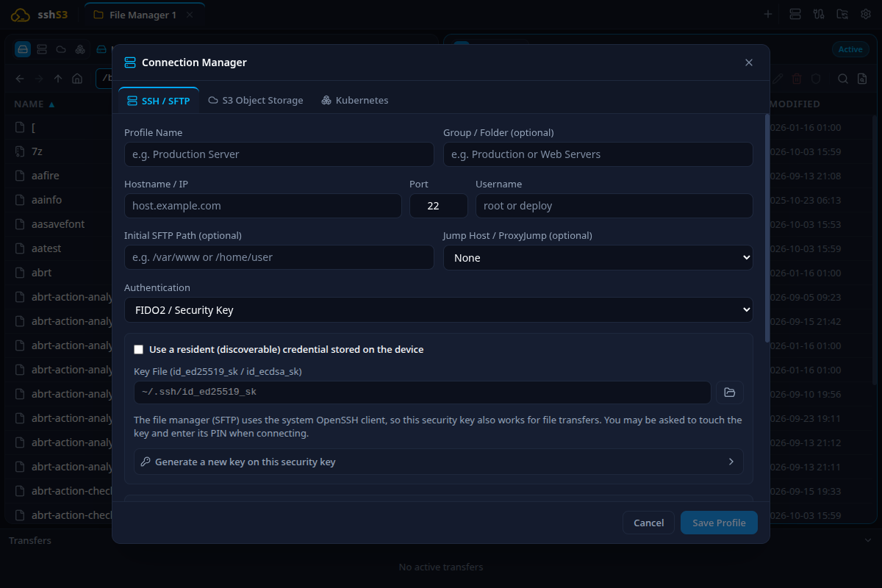This screenshot has height=588, width=882.
Task: Open the tunnels icon in top bar
Action: [819, 14]
